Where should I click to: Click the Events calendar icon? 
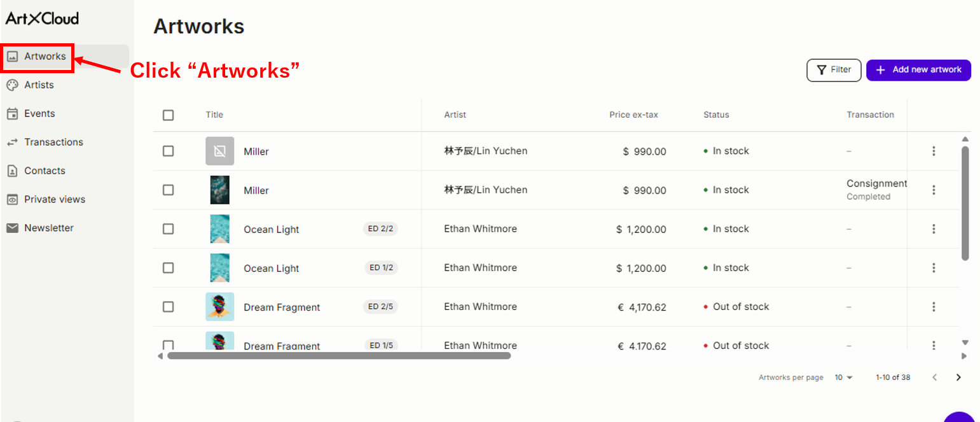pos(12,114)
